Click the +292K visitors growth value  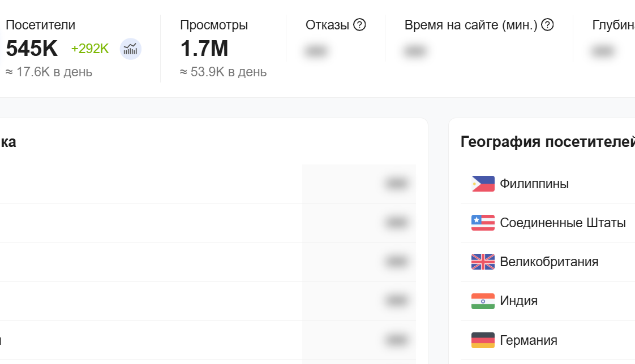89,49
